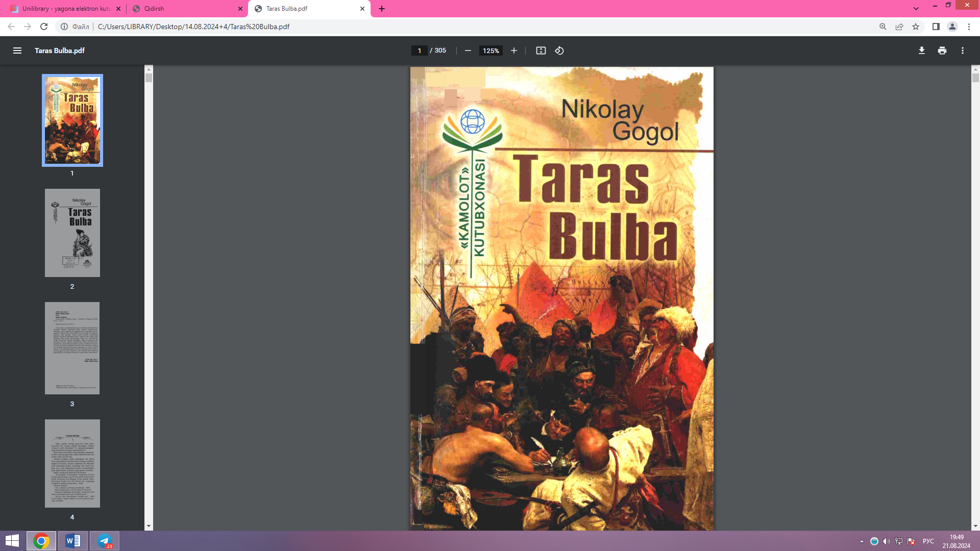Zoom in the PDF page
Screen dimensions: 980x551
[x=514, y=51]
